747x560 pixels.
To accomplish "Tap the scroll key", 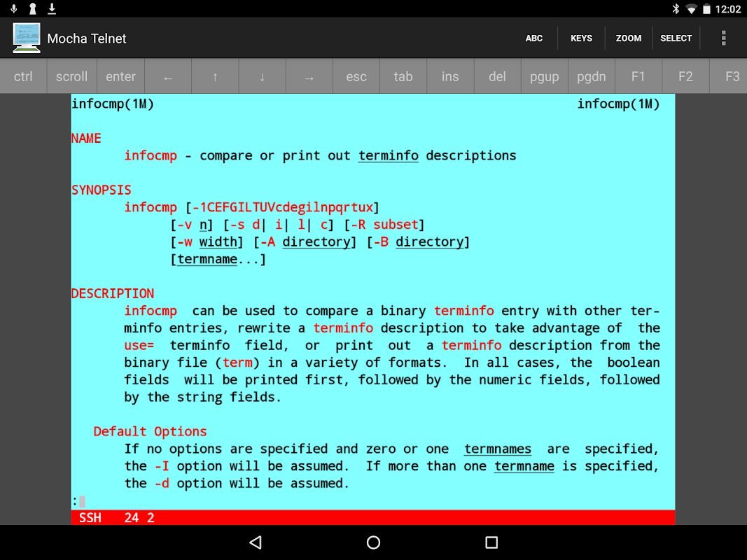I will (71, 77).
